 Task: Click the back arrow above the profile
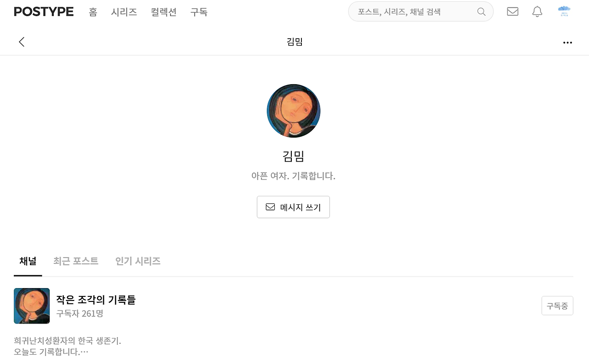coord(22,41)
